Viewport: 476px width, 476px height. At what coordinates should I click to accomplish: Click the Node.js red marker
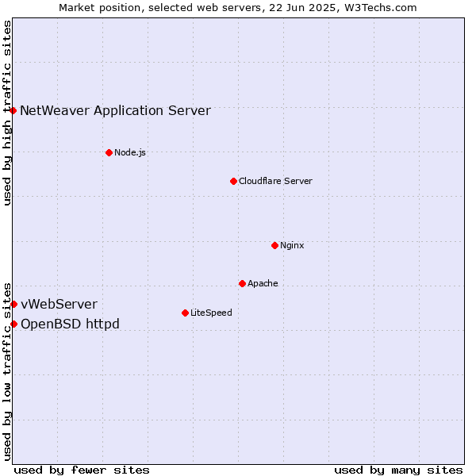109,152
